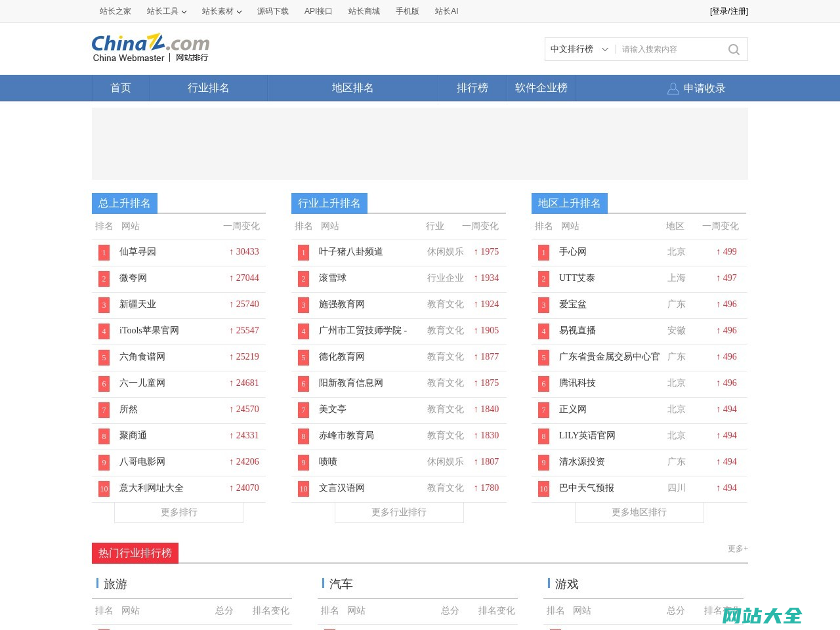840x630 pixels.
Task: Open the 文言汉语网 site link
Action: (x=342, y=488)
